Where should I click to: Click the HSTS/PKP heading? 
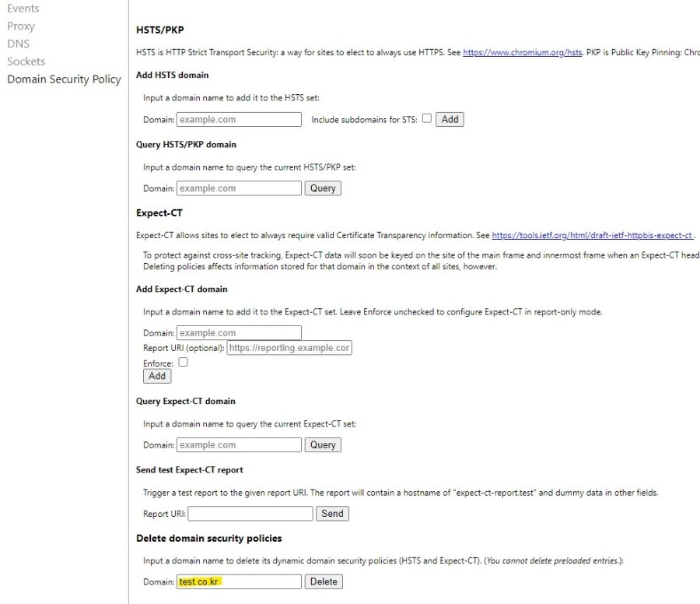pyautogui.click(x=159, y=30)
